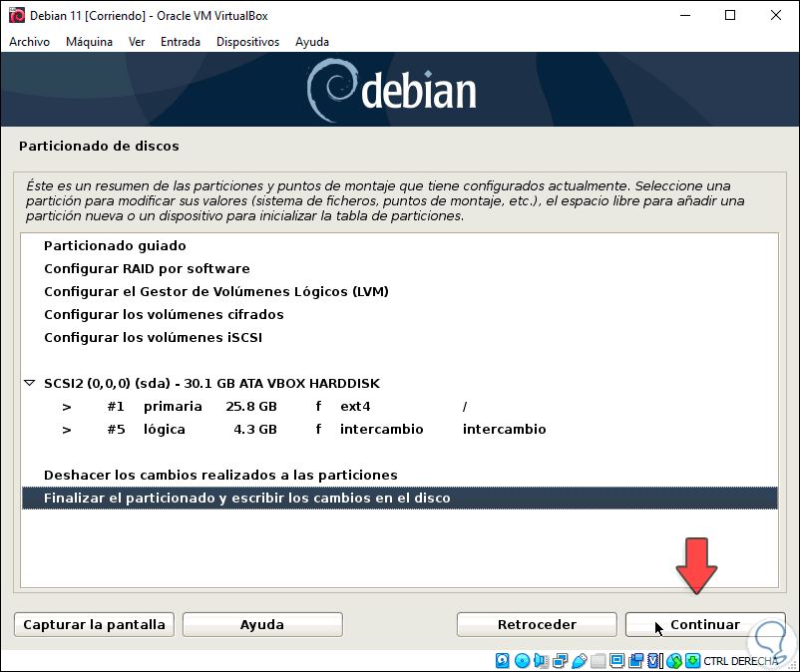The height and width of the screenshot is (672, 800).
Task: Click the Retroceder button
Action: pos(537,624)
